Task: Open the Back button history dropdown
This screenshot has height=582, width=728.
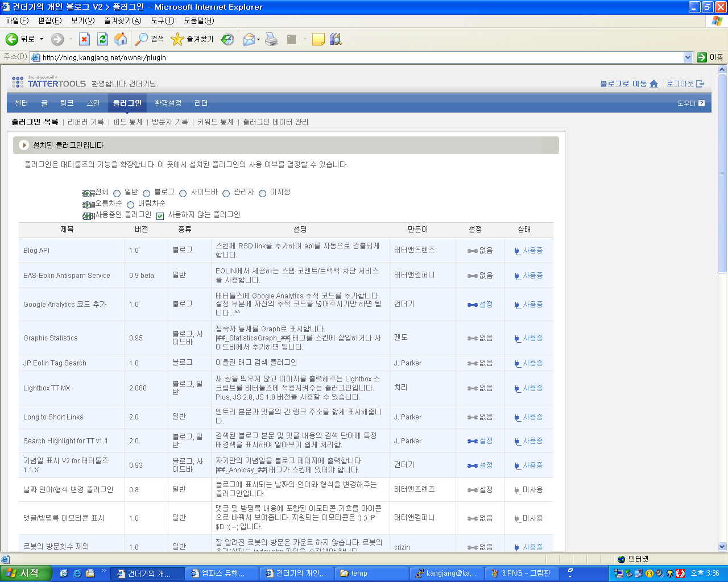Action: pyautogui.click(x=42, y=39)
